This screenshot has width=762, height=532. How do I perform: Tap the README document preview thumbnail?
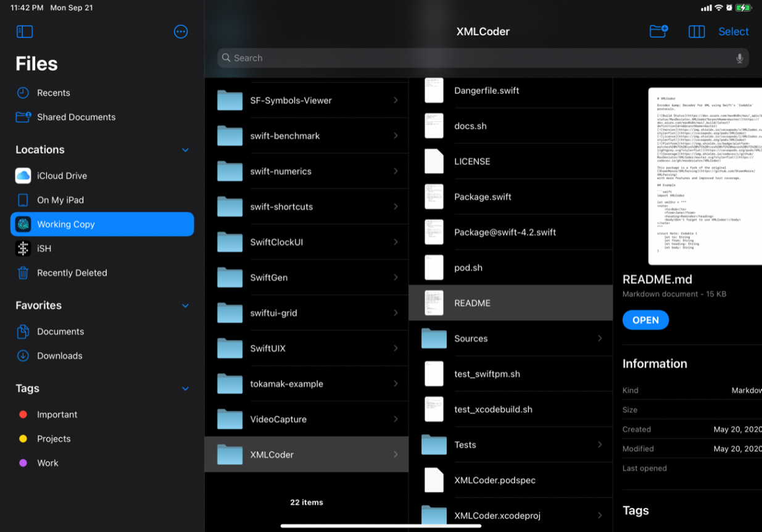705,176
